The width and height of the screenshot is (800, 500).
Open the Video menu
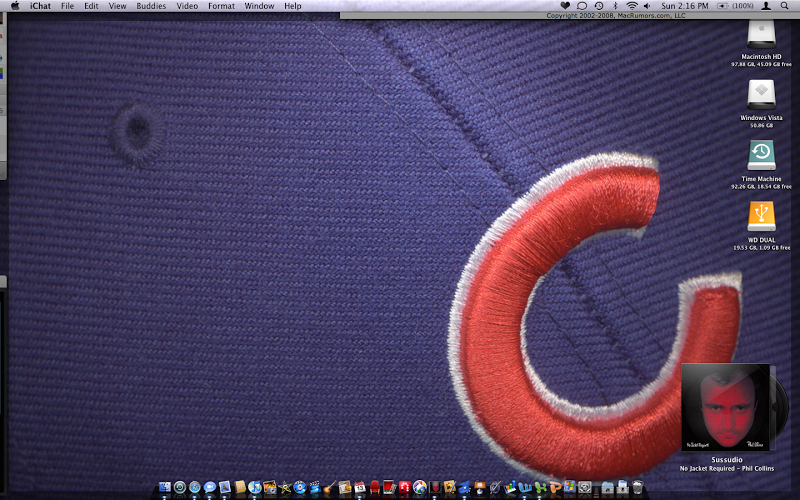pos(187,6)
